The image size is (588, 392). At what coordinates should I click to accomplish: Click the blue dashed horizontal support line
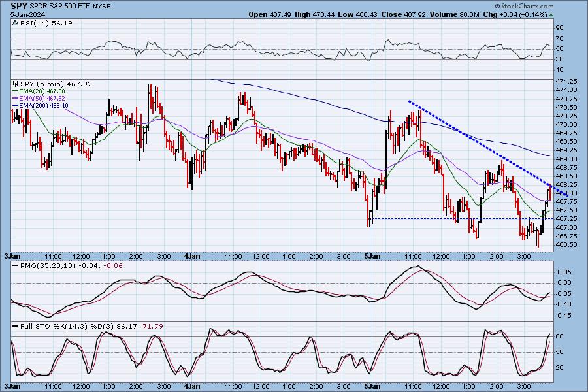[x=461, y=219]
